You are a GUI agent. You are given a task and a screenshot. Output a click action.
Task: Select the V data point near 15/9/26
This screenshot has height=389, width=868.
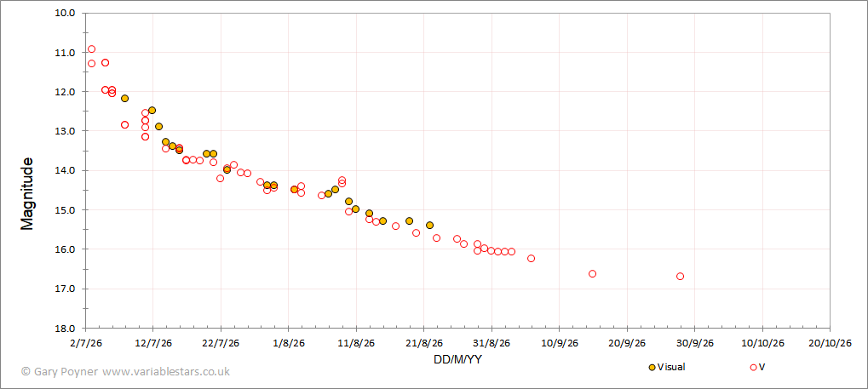click(x=592, y=274)
